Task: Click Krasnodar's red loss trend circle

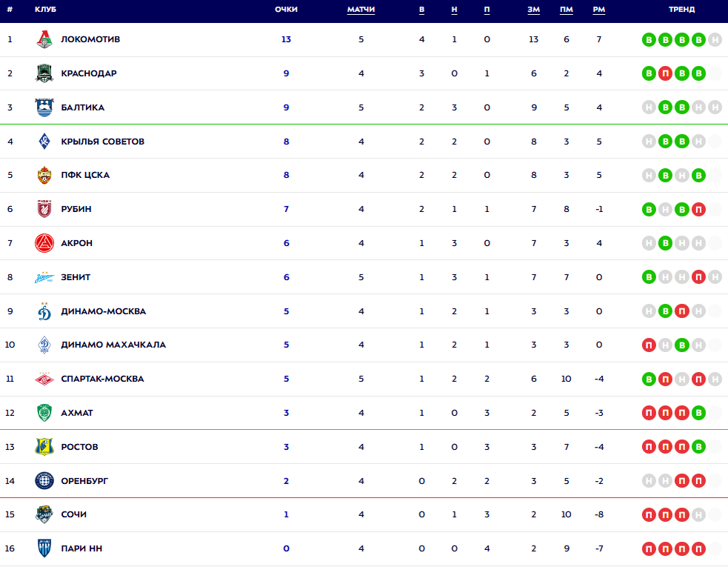Action: (x=665, y=73)
